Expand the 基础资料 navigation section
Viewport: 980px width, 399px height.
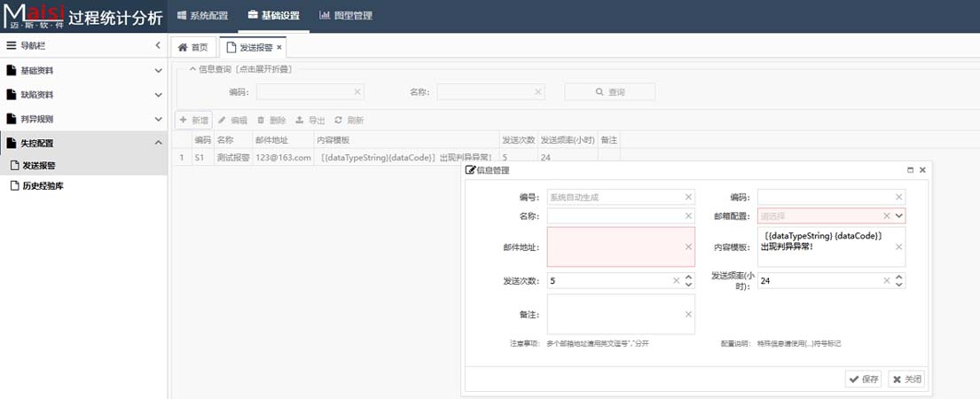pos(158,70)
